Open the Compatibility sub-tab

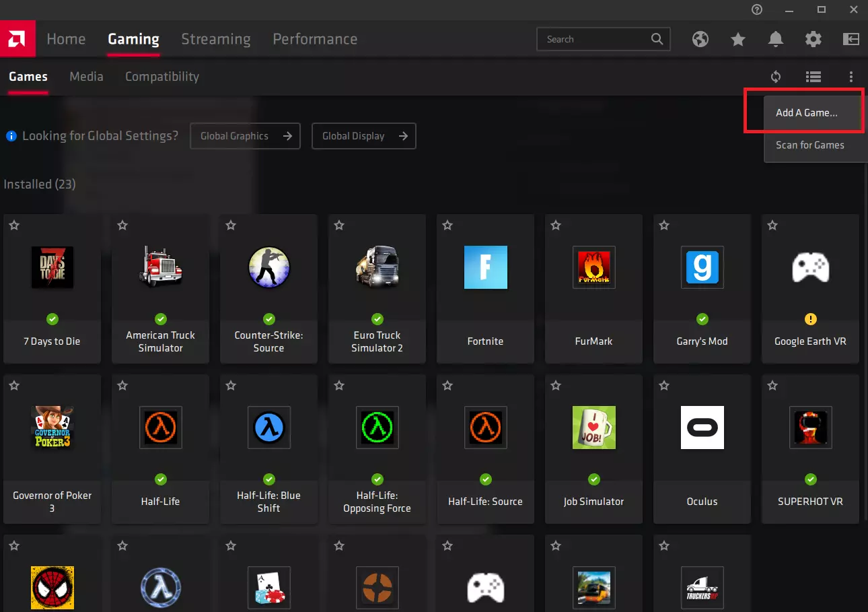tap(162, 77)
